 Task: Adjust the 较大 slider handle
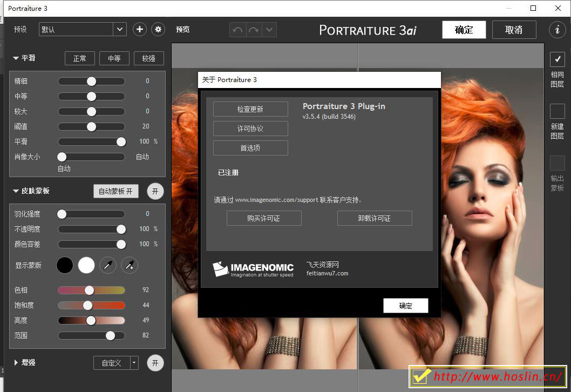click(x=91, y=111)
